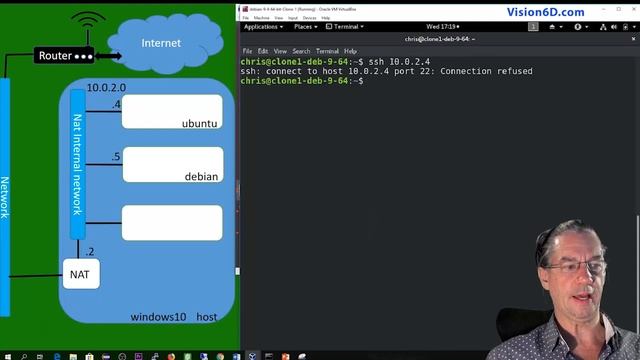Screen dimensions: 640x360
Task: Click the network icon in the GNOME top bar
Action: click(x=603, y=27)
